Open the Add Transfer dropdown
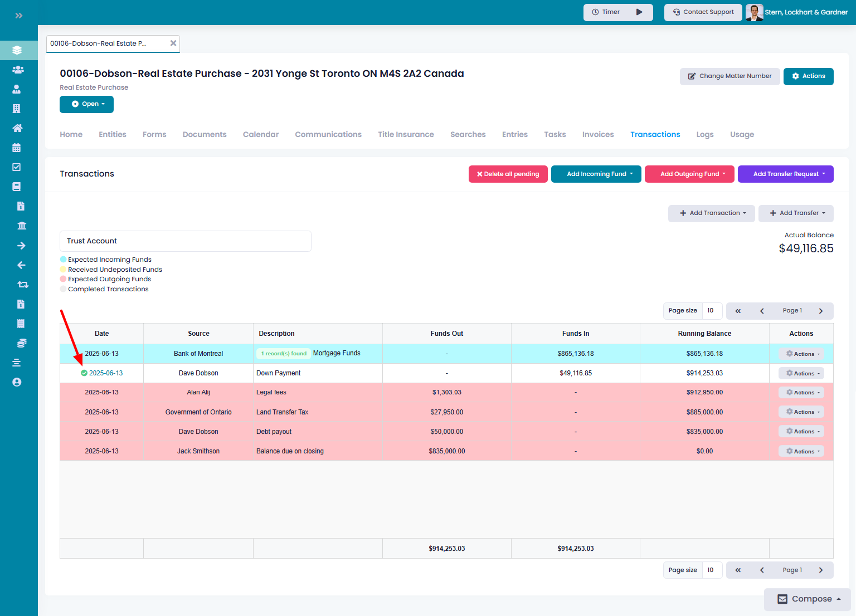Image resolution: width=856 pixels, height=616 pixels. [796, 213]
